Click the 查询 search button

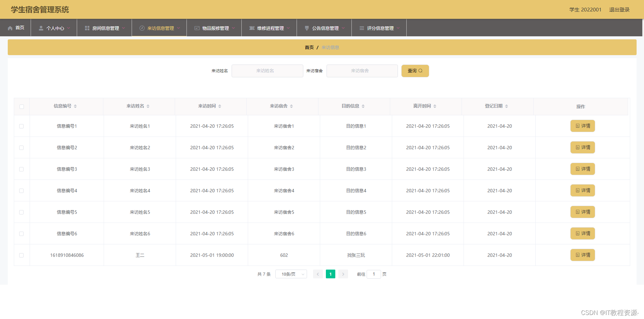click(415, 71)
